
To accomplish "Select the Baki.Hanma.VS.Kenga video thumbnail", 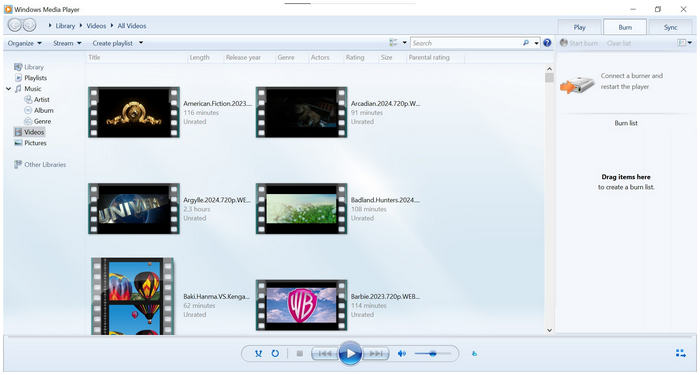I will [x=133, y=296].
